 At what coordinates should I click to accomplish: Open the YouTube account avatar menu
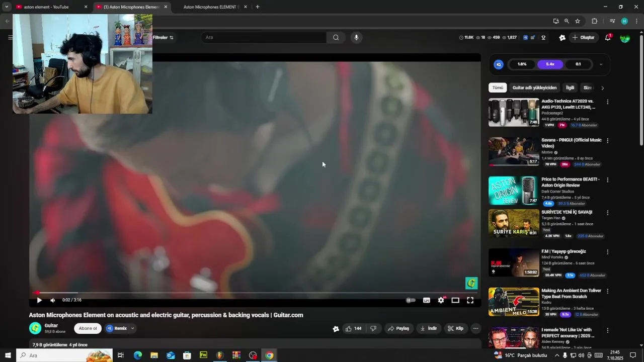click(x=625, y=38)
